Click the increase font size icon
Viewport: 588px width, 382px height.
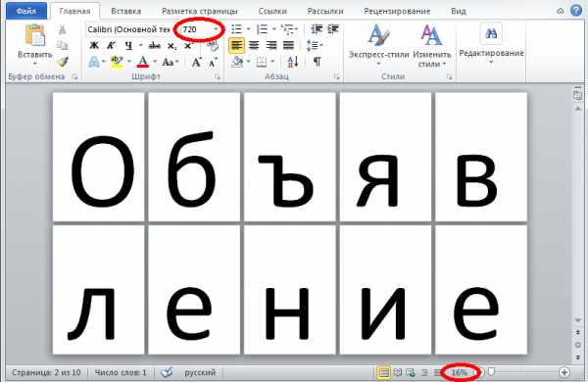196,62
